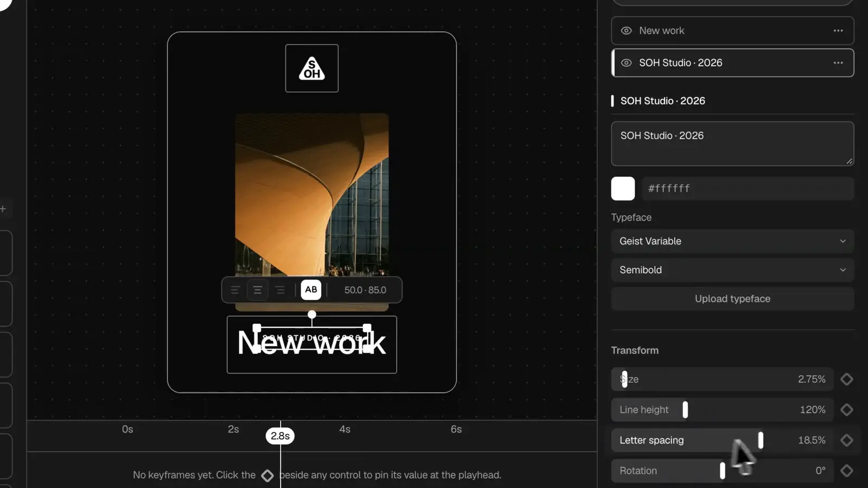Click the Upload typeface button
Image resolution: width=868 pixels, height=488 pixels.
[732, 299]
